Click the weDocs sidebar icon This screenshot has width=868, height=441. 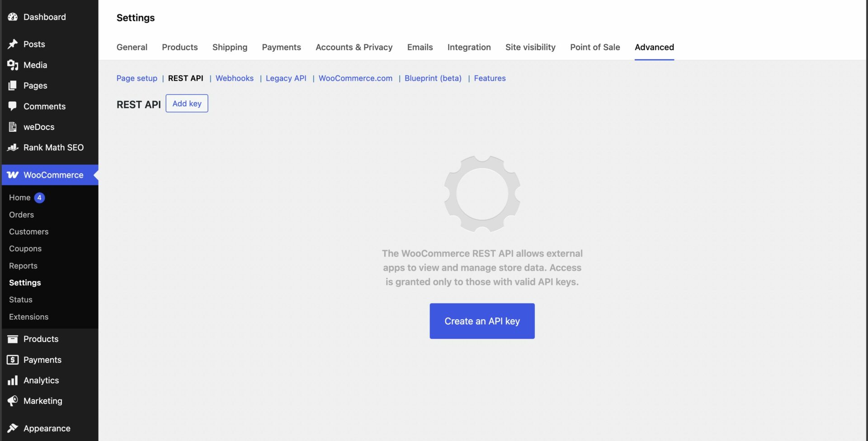(13, 127)
